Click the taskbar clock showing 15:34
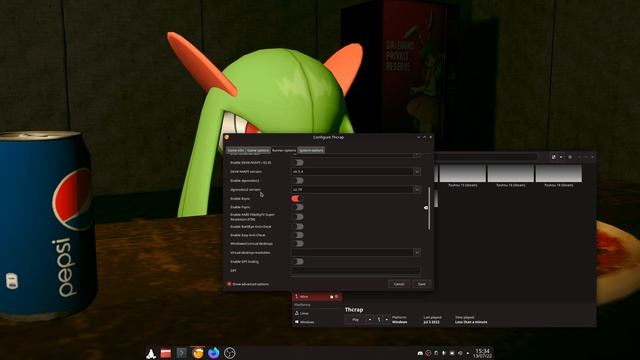Viewport: 640px width, 360px height. point(482,353)
